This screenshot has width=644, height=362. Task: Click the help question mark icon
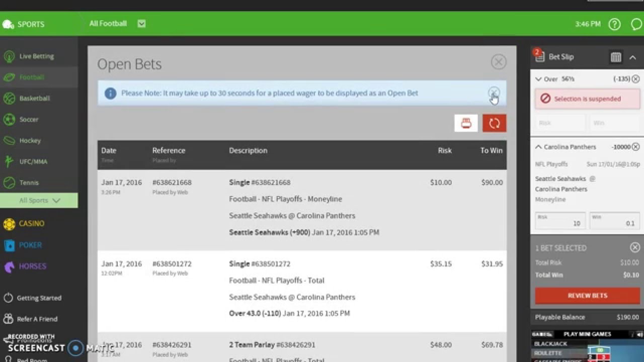click(x=614, y=24)
